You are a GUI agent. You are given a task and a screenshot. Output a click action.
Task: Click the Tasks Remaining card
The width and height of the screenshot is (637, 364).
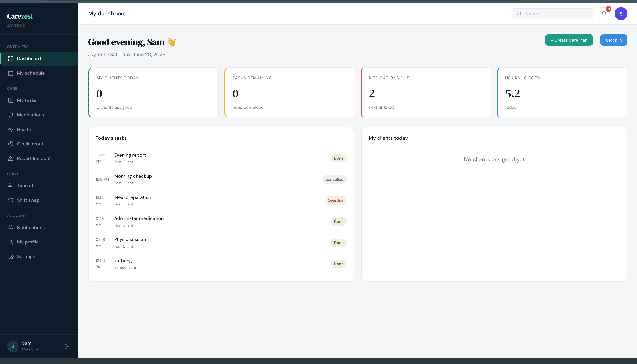(290, 92)
